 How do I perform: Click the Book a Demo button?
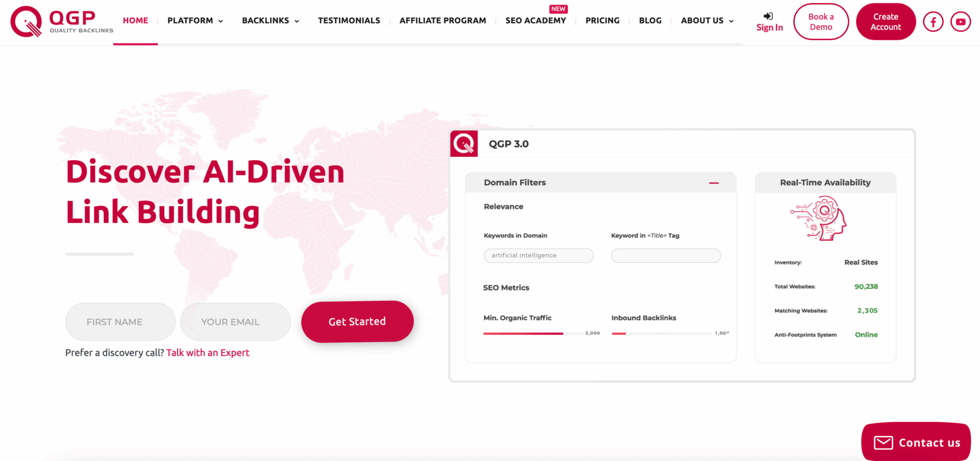tap(821, 21)
